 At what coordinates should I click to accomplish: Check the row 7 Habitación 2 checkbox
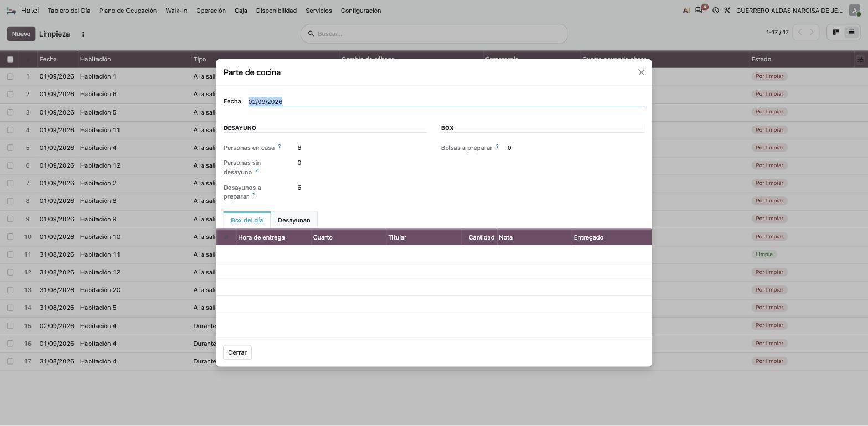(10, 183)
